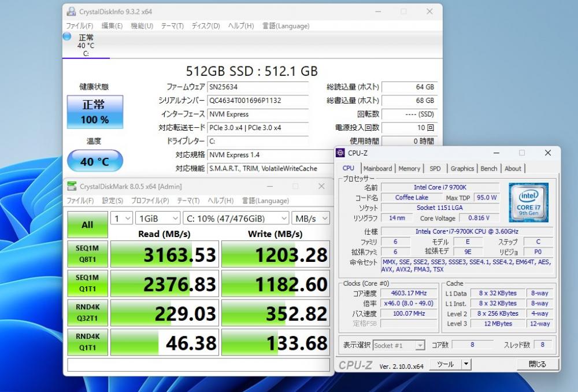Image resolution: width=578 pixels, height=392 pixels.
Task: Click the 40 °C temperature indicator button
Action: pyautogui.click(x=95, y=161)
